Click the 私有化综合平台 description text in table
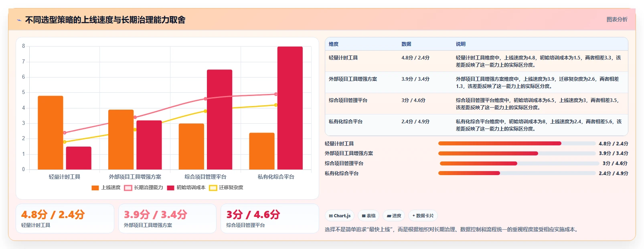Viewport: 644px width, 249px height. (x=539, y=125)
